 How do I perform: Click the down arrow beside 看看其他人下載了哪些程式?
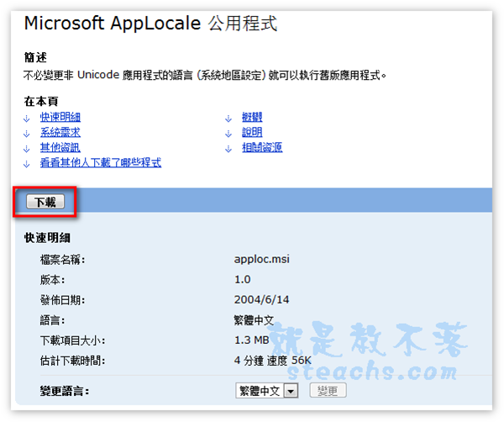point(27,164)
